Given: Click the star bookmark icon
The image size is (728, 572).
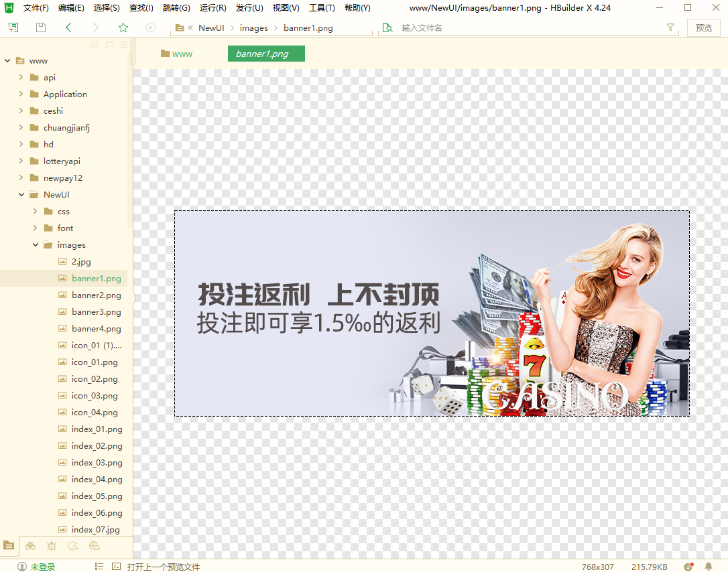Looking at the screenshot, I should pyautogui.click(x=123, y=27).
